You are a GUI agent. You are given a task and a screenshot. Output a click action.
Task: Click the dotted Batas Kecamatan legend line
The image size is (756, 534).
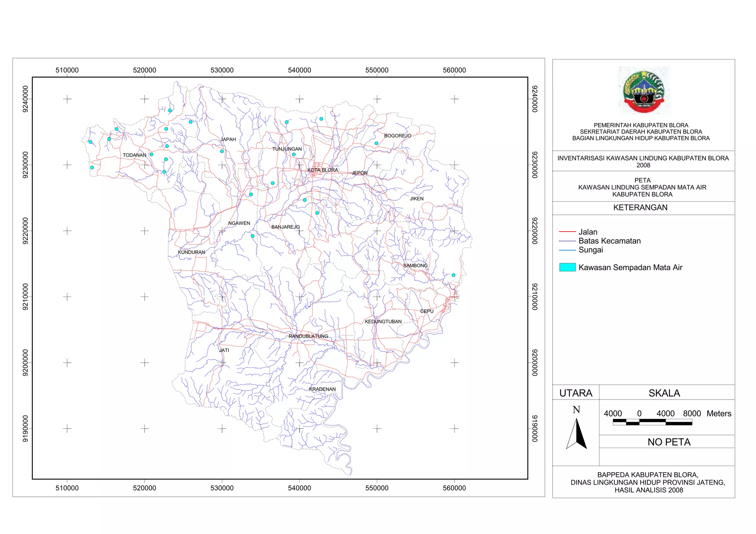[567, 241]
